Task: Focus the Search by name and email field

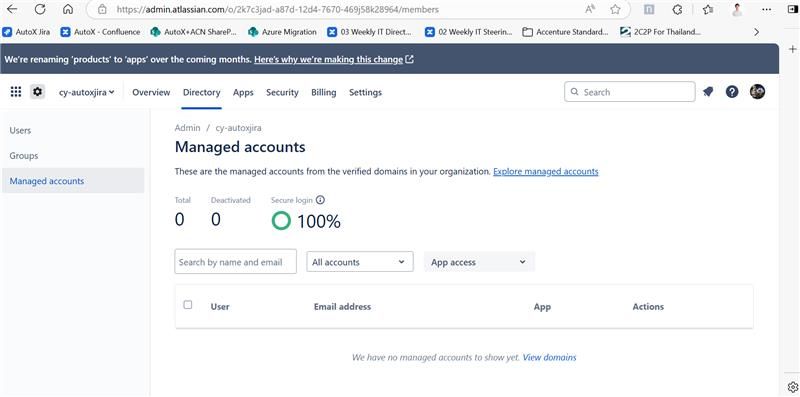Action: click(235, 261)
